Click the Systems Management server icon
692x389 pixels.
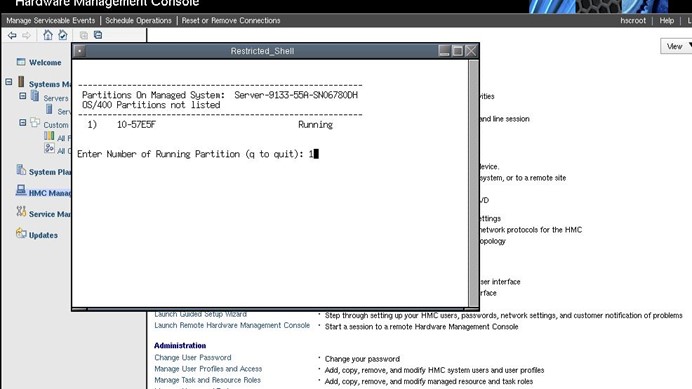point(21,82)
